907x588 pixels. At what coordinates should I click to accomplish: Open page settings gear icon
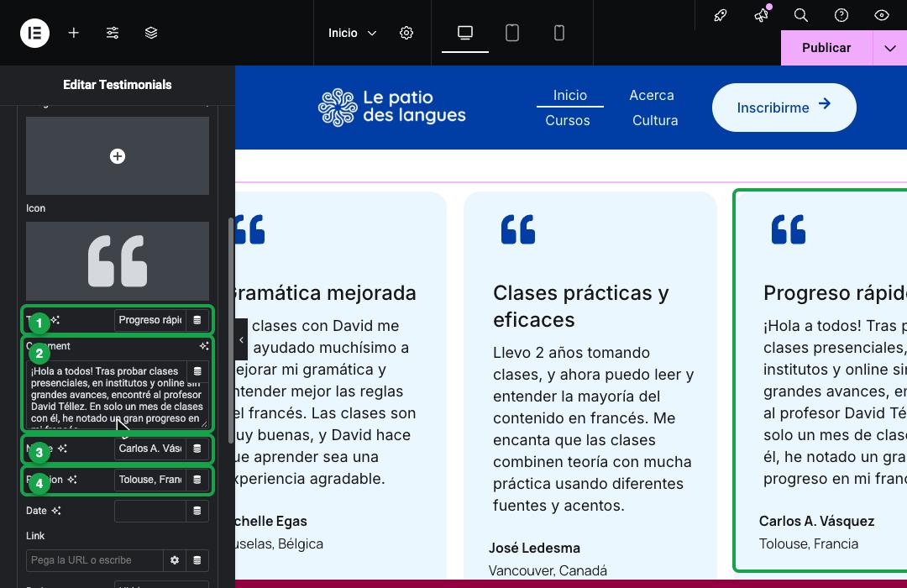tap(406, 33)
